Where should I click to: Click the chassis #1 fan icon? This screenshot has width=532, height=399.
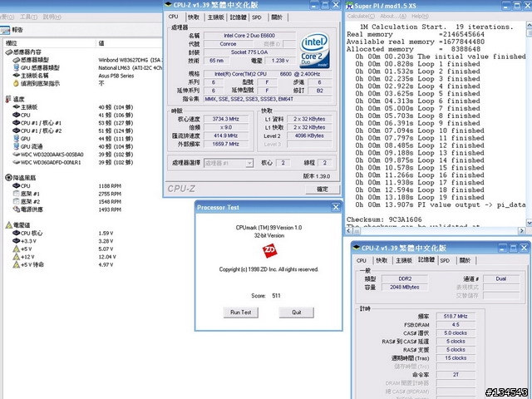pos(17,194)
